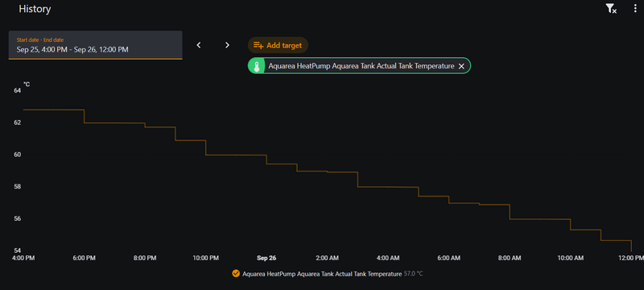
Task: Click the Sep 26 axis label
Action: pyautogui.click(x=266, y=259)
